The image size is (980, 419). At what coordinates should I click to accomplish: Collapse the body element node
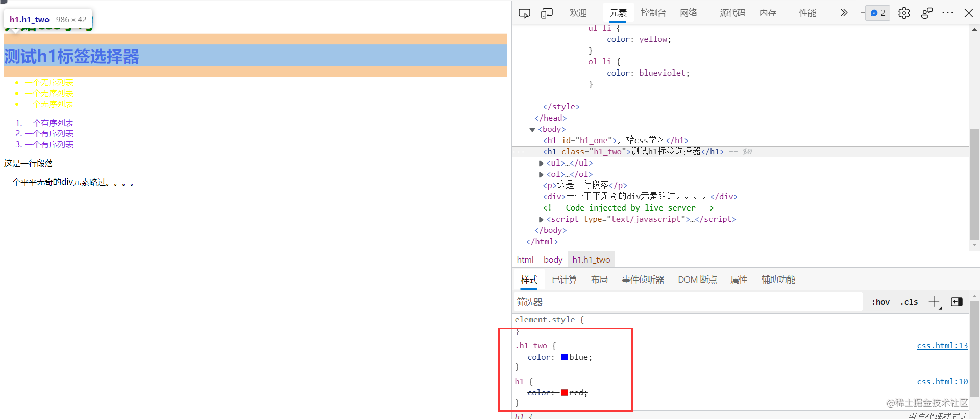pos(532,130)
